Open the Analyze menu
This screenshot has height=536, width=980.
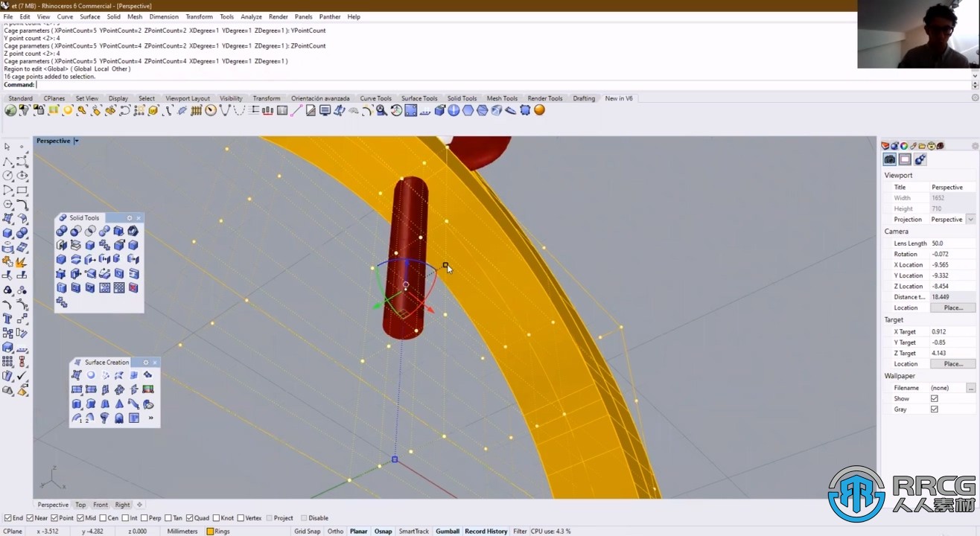coord(251,16)
